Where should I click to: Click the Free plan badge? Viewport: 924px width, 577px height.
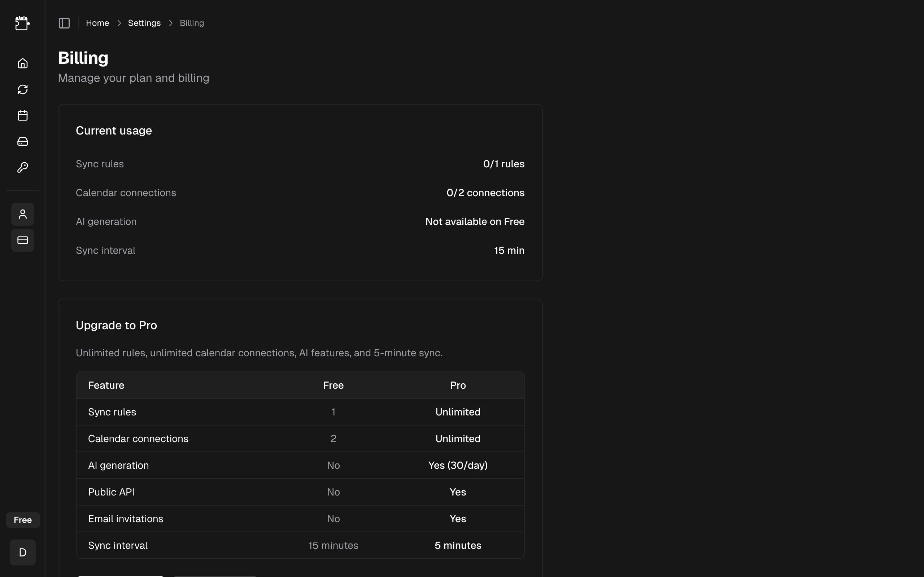point(22,520)
